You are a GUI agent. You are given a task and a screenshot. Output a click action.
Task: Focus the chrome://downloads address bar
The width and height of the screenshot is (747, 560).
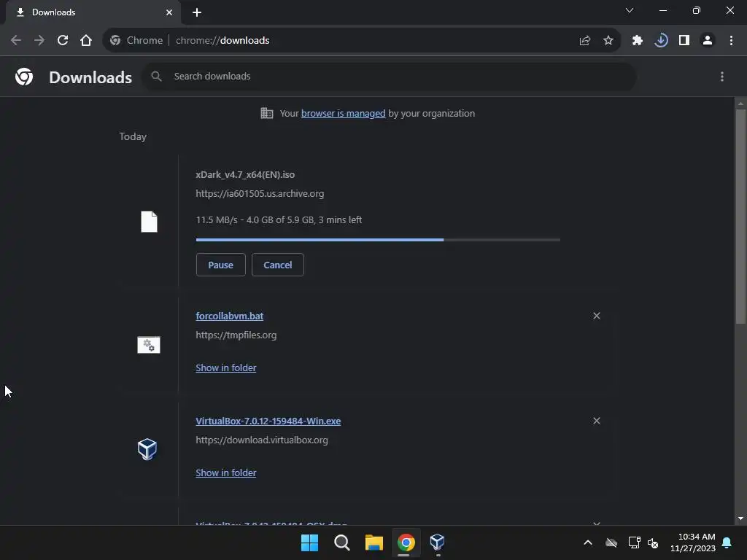(x=222, y=41)
